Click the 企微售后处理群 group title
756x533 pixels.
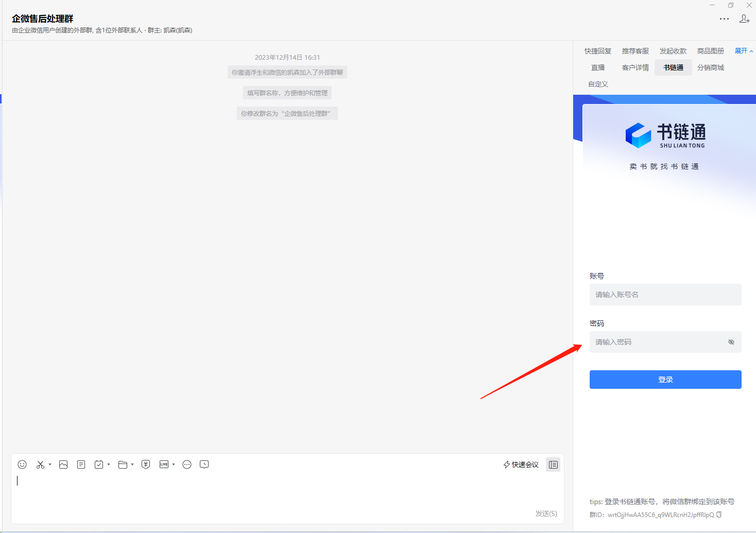(43, 19)
